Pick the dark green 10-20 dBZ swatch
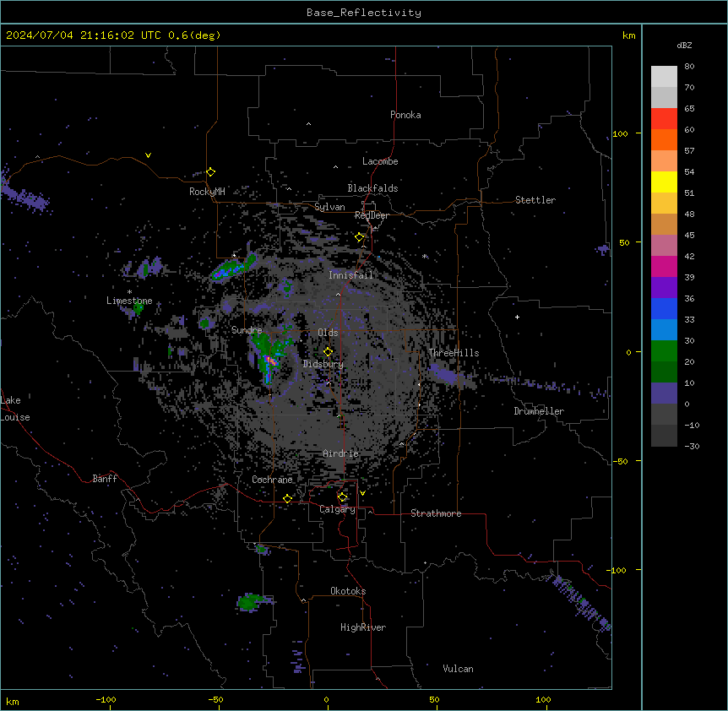Screen dimensions: 728x711 [x=664, y=372]
